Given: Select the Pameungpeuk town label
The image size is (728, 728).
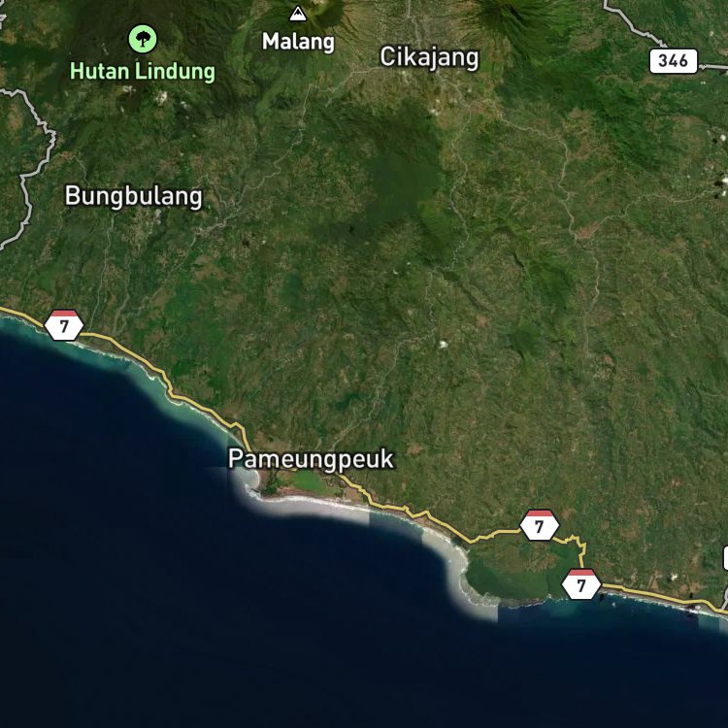Looking at the screenshot, I should coord(311,459).
